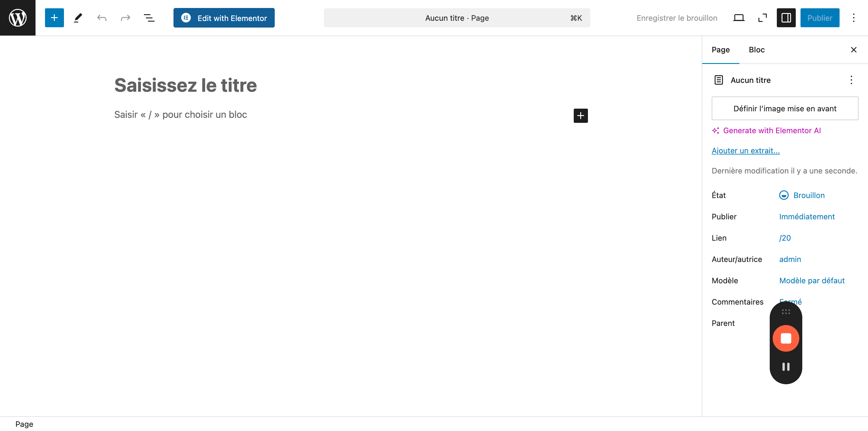Click Edit with Elementor button
Screen dimensions: 868x431
224,18
